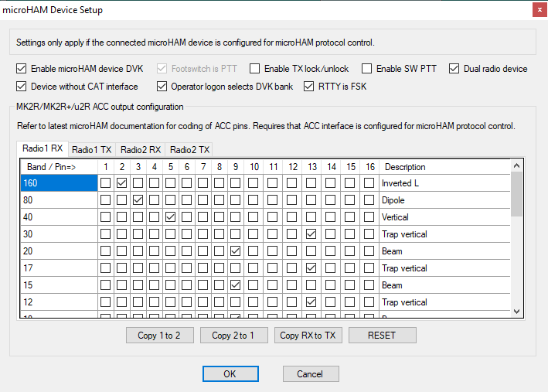Select the 30 band row label

tap(59, 234)
